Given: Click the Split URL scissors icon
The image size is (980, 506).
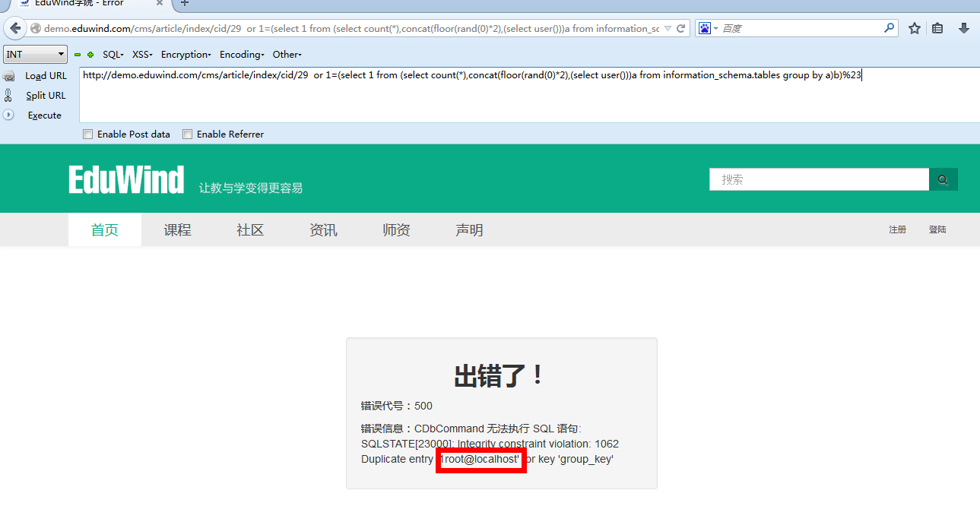Looking at the screenshot, I should click(8, 96).
